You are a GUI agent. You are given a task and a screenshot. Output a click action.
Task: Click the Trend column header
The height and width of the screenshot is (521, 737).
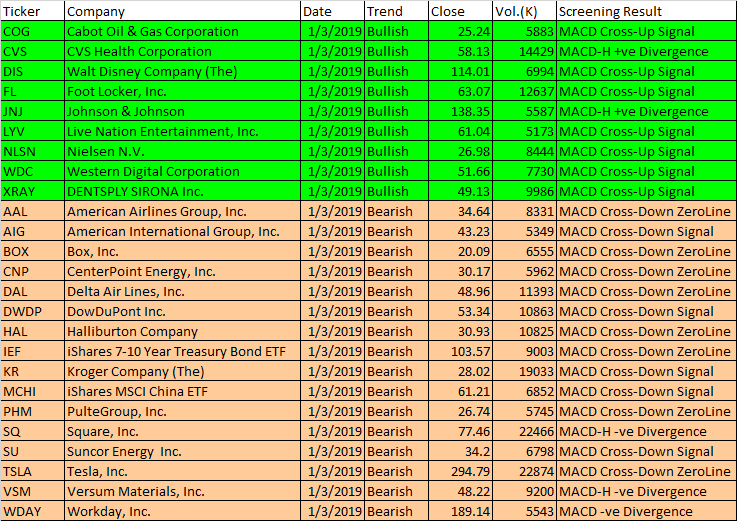pyautogui.click(x=396, y=11)
